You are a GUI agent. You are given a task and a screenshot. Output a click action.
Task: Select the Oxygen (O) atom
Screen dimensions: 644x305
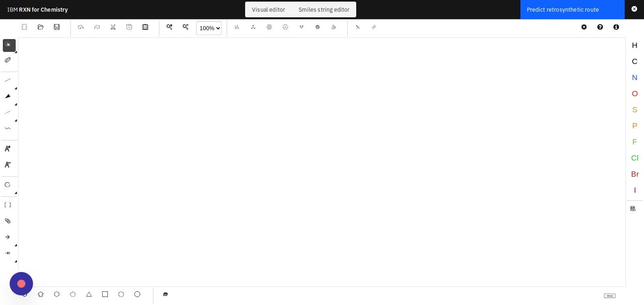tap(635, 94)
